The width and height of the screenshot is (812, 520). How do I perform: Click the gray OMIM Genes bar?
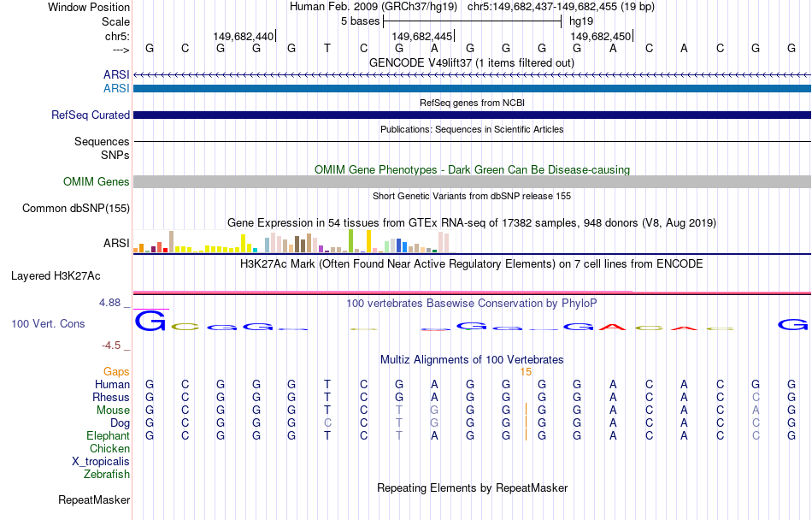473,181
